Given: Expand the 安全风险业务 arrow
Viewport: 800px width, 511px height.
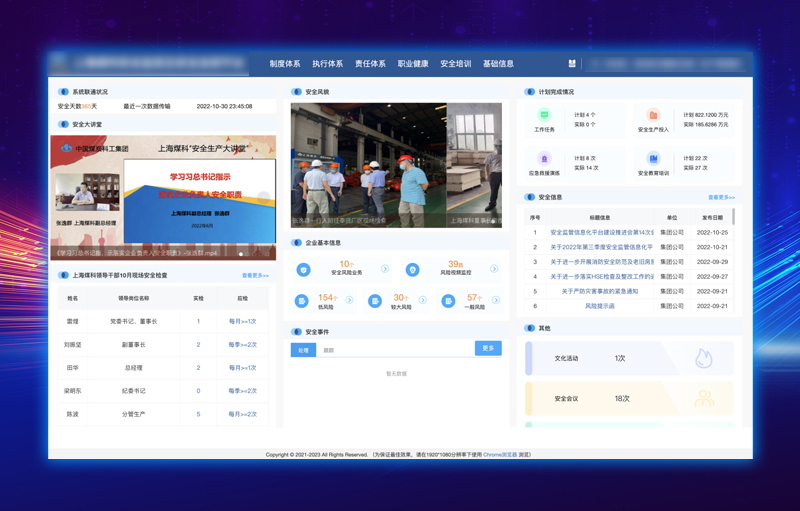Looking at the screenshot, I should [x=385, y=269].
